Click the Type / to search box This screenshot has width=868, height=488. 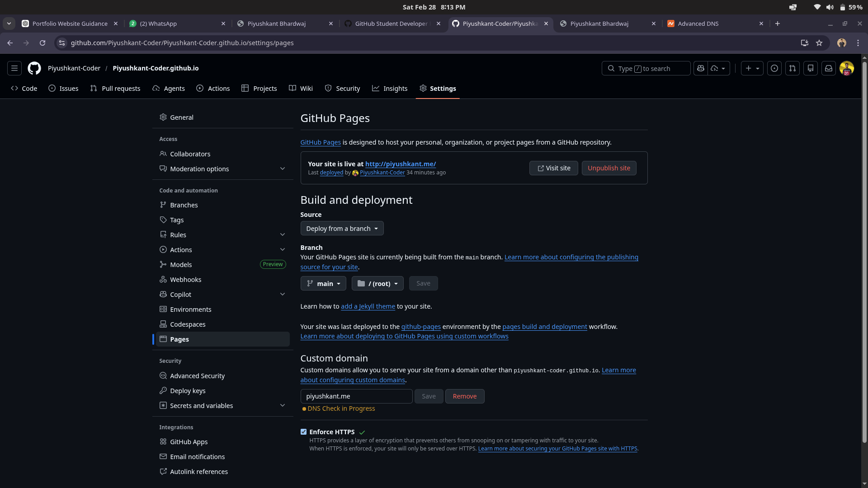(x=646, y=68)
